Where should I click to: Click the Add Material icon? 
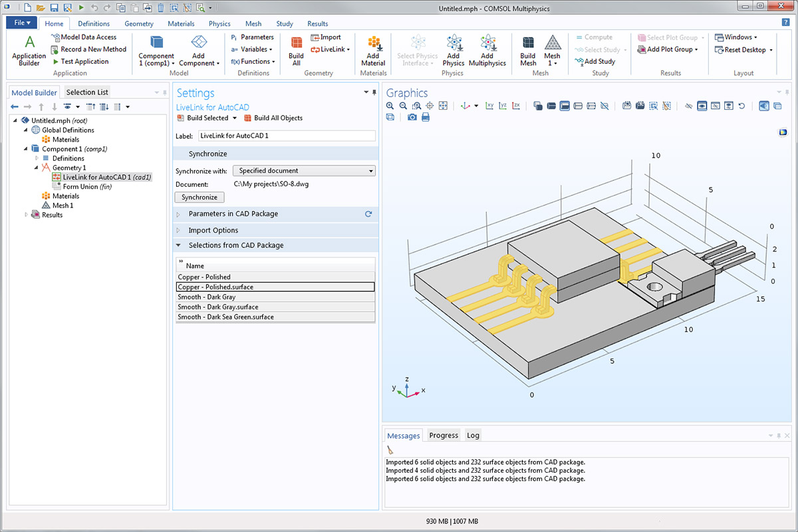click(373, 50)
